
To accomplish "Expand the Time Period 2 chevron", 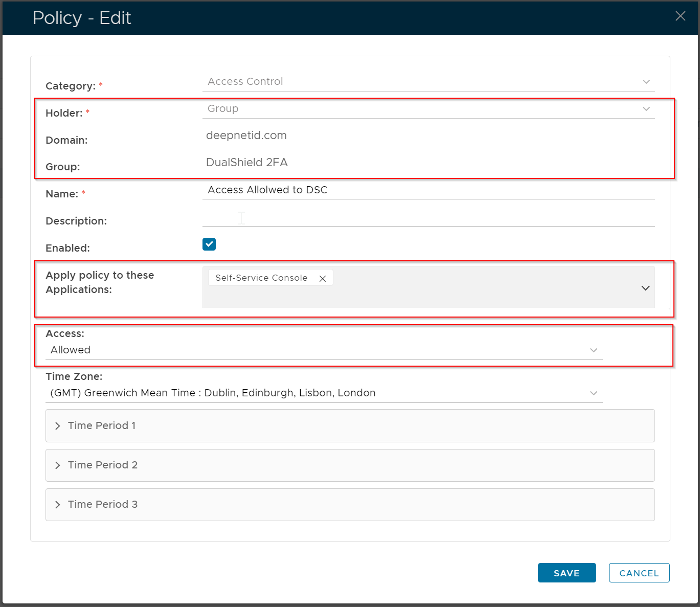I will coord(58,465).
